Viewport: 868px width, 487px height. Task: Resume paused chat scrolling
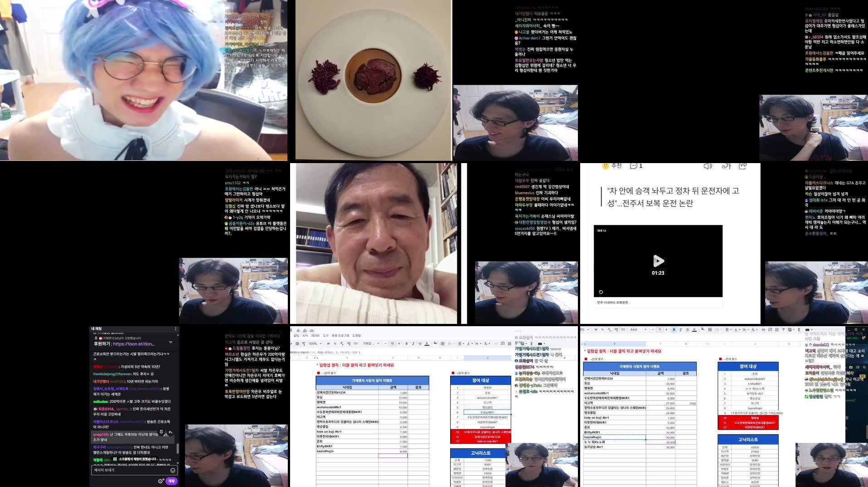pyautogui.click(x=134, y=459)
